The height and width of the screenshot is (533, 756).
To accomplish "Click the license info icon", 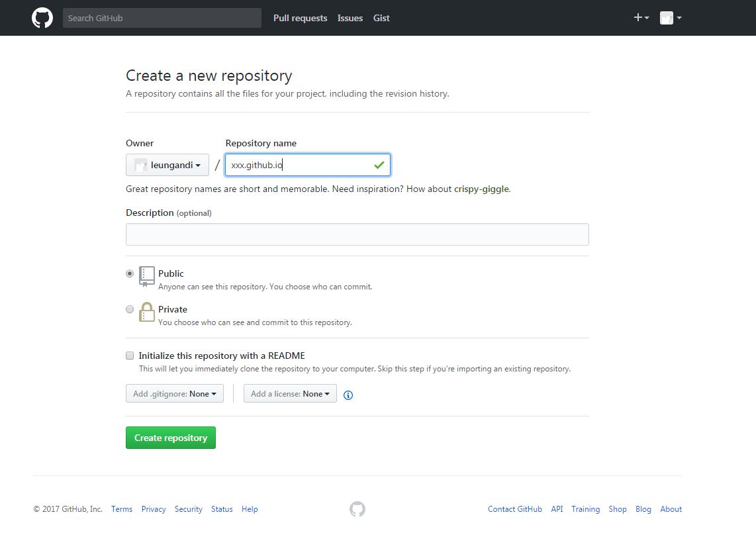I will pyautogui.click(x=348, y=395).
